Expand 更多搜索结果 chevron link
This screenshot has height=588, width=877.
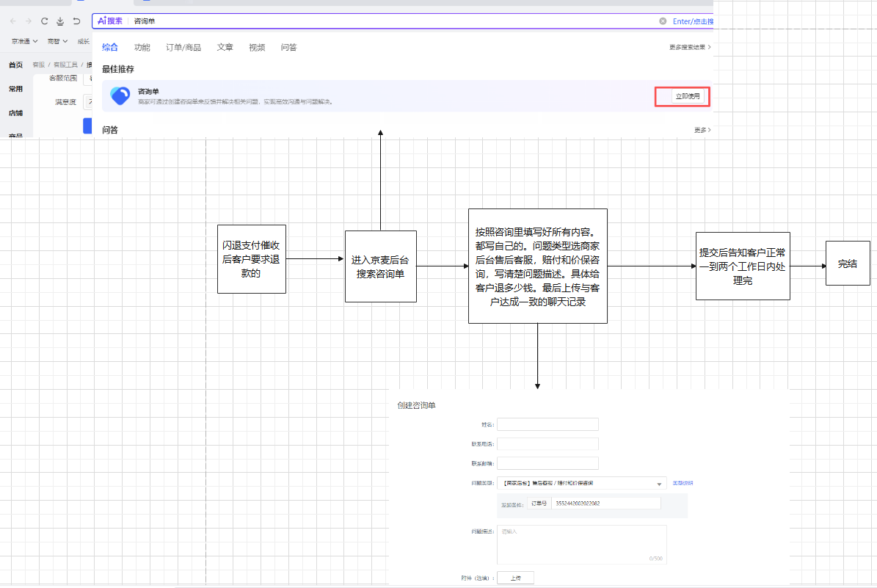pos(690,47)
